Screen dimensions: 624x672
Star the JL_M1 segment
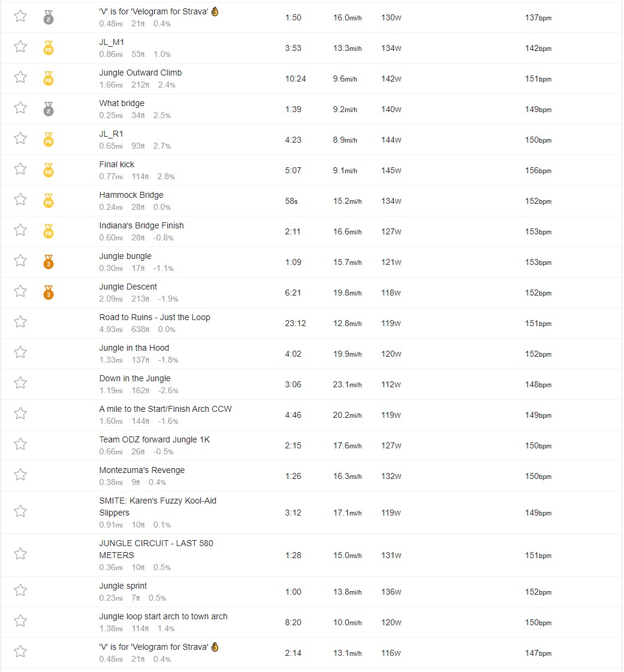click(x=20, y=46)
